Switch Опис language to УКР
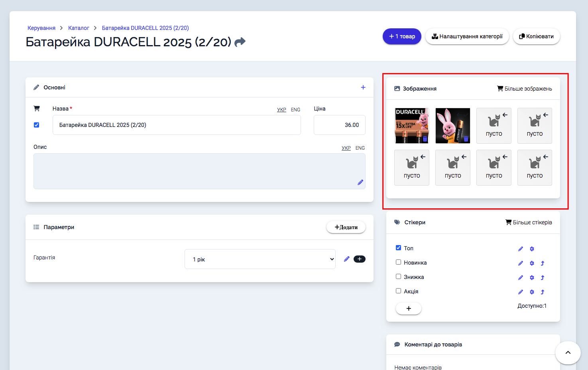 click(346, 148)
